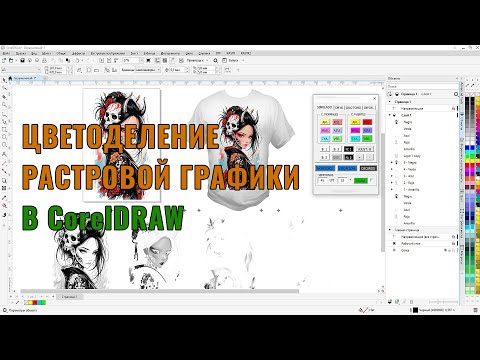Screen dimensions: 480x360
Task: Click the dark gray button beside the blue buttons
Action: point(368,168)
